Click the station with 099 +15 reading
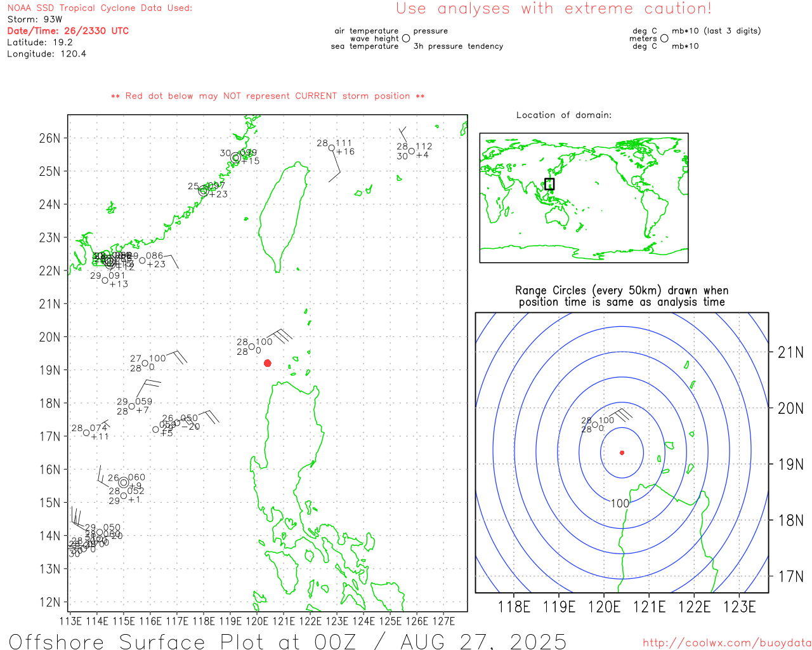812x650 pixels. (x=236, y=157)
